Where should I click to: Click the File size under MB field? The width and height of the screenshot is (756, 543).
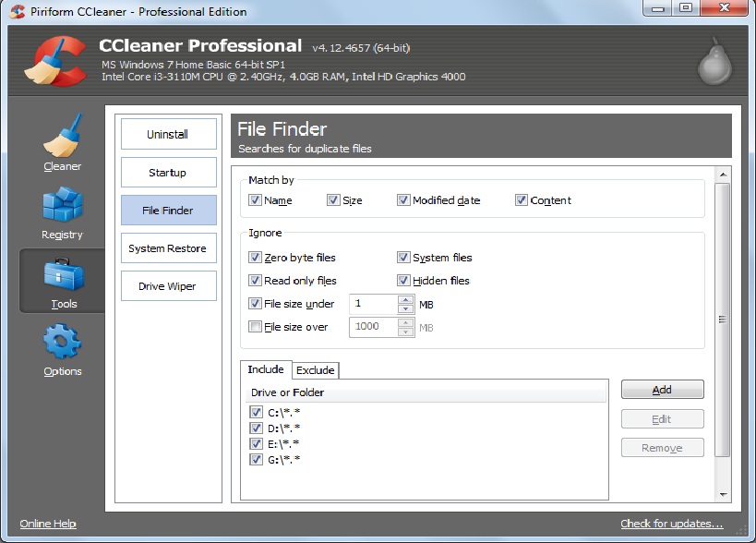pyautogui.click(x=374, y=303)
